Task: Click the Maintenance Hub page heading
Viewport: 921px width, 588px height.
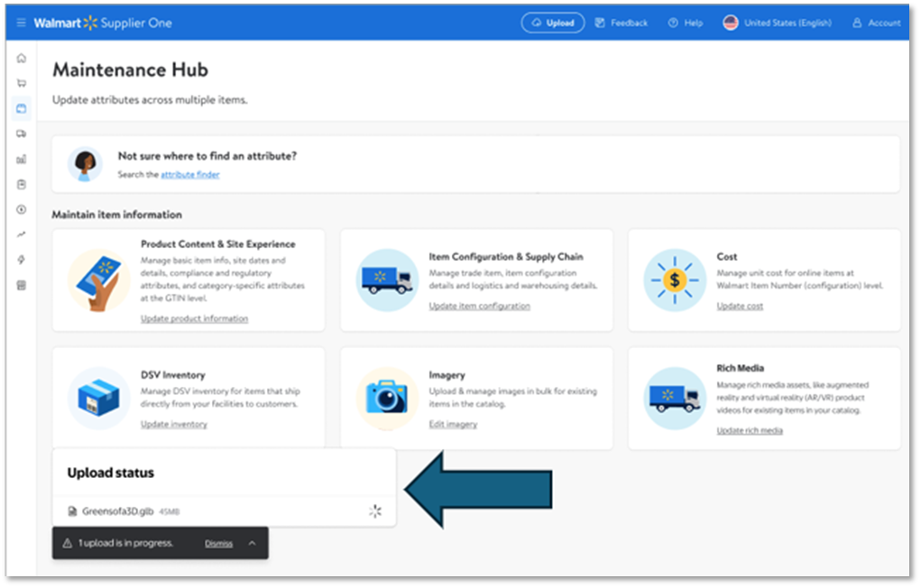Action: click(131, 70)
